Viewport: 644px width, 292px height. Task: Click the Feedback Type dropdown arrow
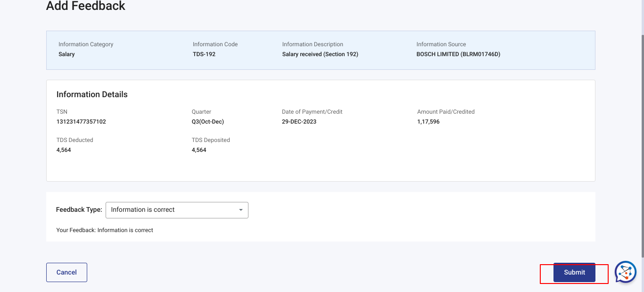[241, 210]
